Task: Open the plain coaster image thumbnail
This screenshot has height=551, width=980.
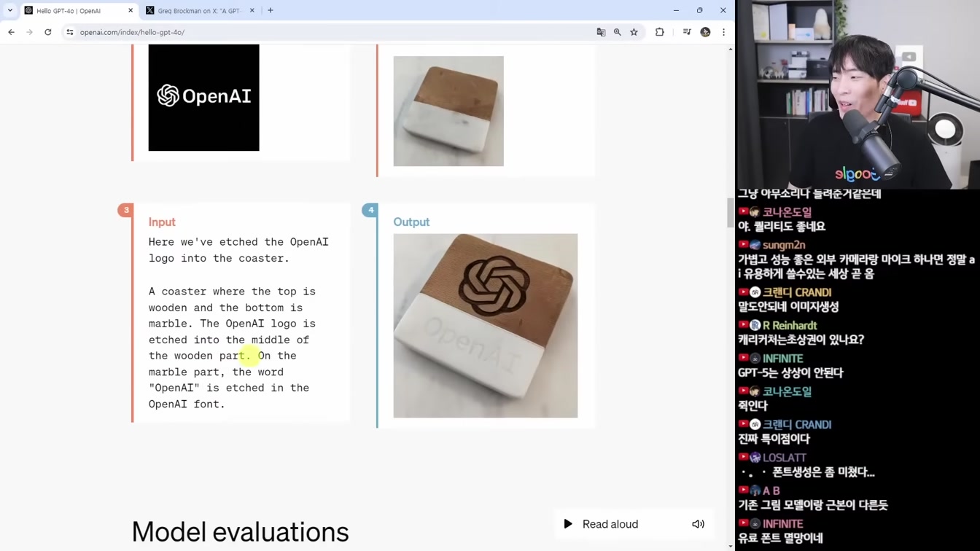Action: 448,111
